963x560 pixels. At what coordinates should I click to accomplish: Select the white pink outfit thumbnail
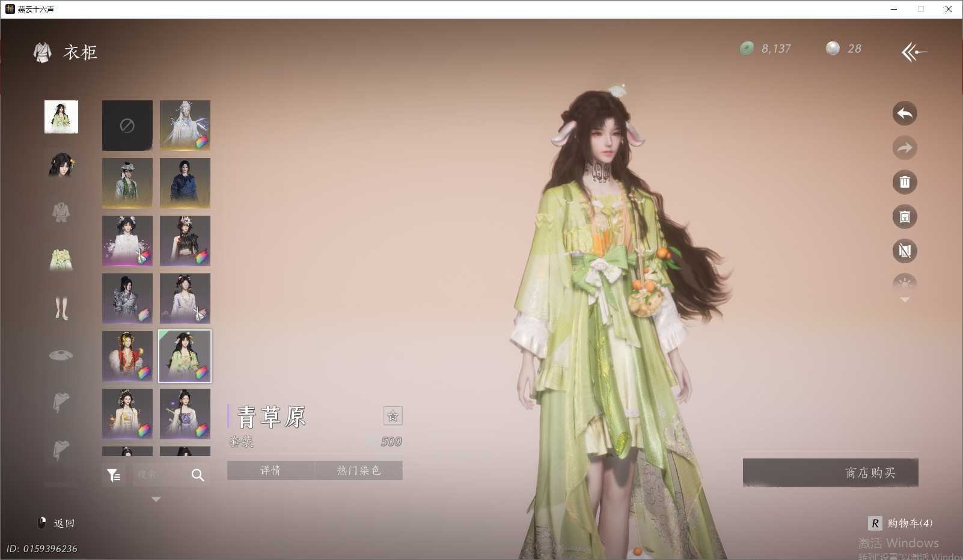[185, 299]
